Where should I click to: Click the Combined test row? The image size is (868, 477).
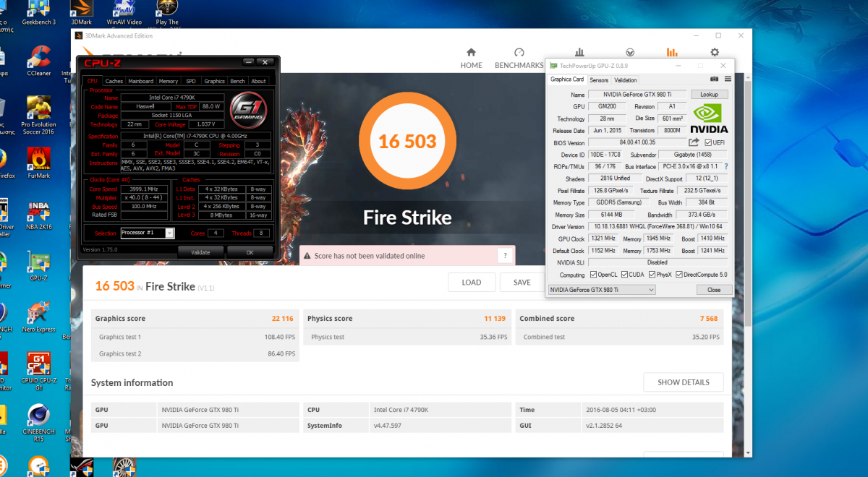(x=620, y=337)
